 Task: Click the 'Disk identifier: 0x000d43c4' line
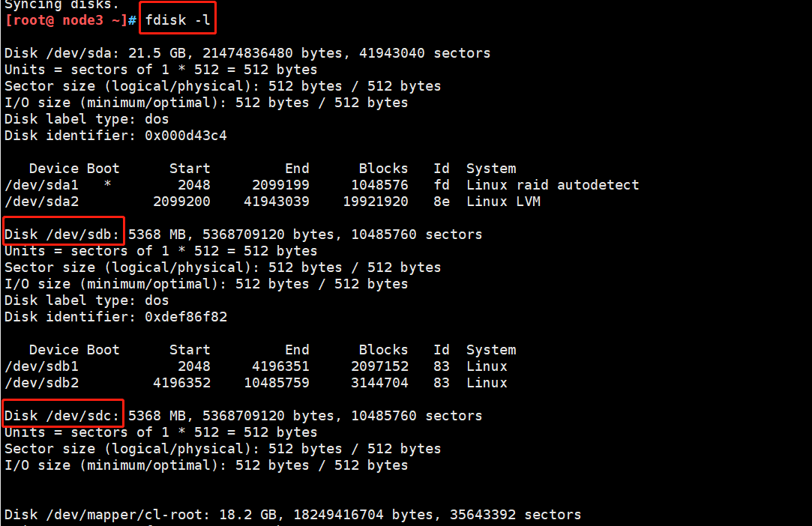tap(116, 136)
